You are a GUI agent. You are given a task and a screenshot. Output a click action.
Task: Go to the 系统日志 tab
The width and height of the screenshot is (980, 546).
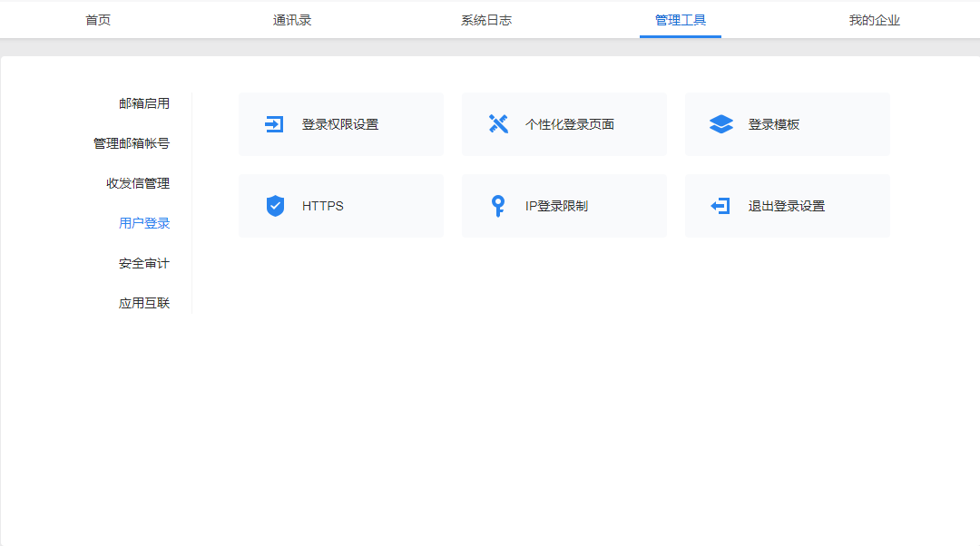(x=486, y=20)
